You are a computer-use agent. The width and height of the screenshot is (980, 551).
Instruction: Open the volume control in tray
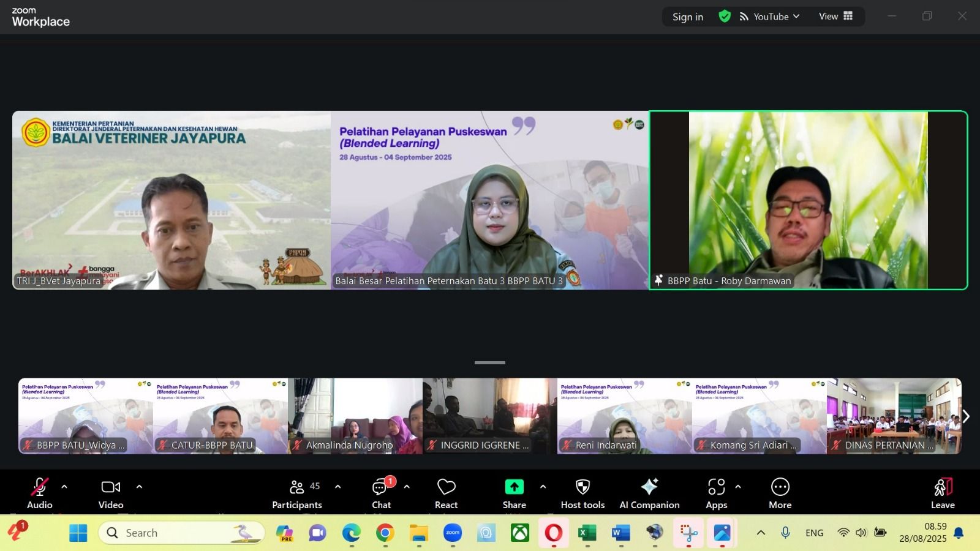tap(861, 533)
